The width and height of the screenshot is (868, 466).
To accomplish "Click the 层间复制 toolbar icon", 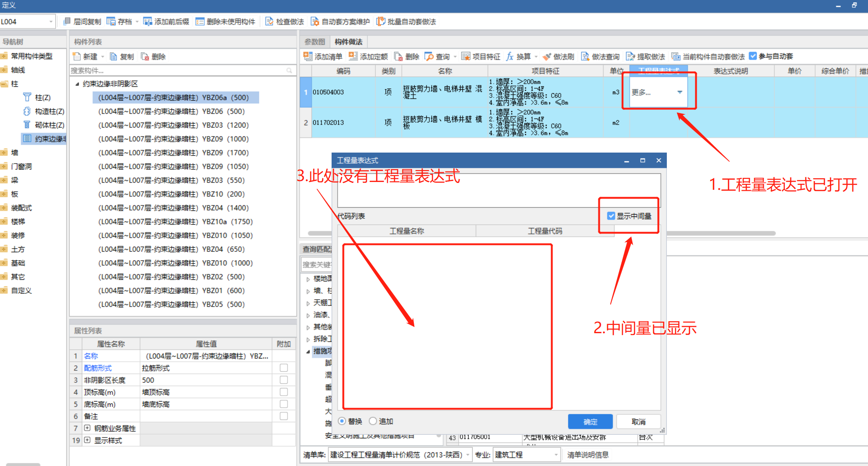I will tap(67, 22).
